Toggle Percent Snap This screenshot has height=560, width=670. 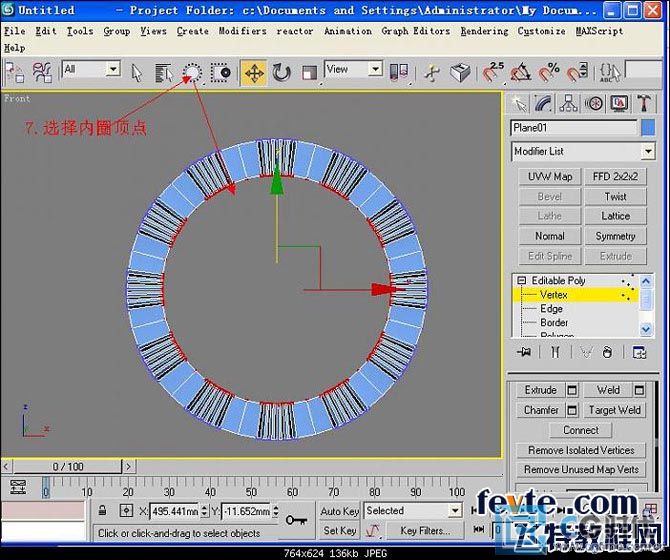pyautogui.click(x=549, y=72)
